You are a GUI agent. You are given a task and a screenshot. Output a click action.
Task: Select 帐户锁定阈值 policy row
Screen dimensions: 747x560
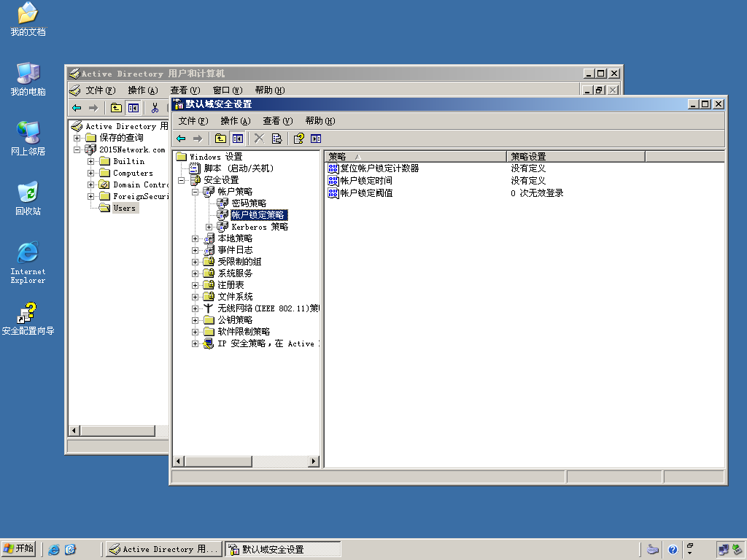tap(360, 192)
